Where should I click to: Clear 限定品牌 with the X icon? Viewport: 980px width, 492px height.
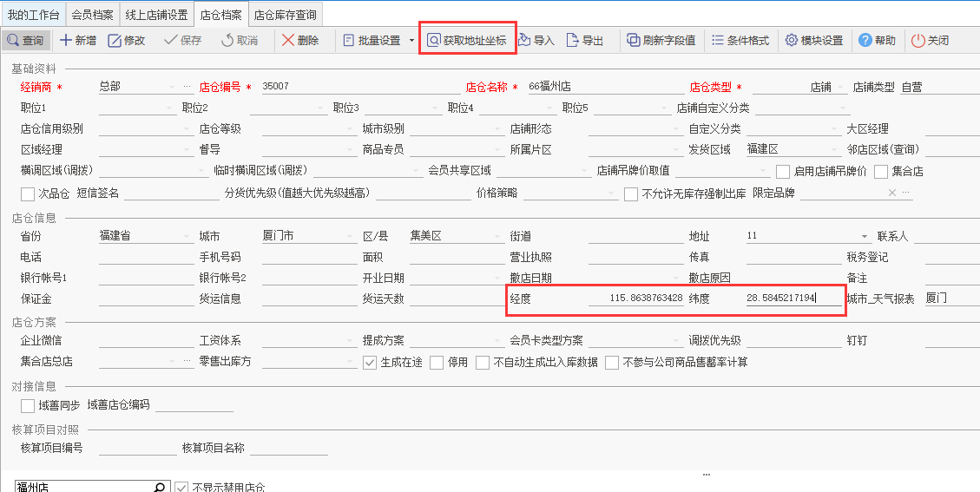[x=891, y=193]
